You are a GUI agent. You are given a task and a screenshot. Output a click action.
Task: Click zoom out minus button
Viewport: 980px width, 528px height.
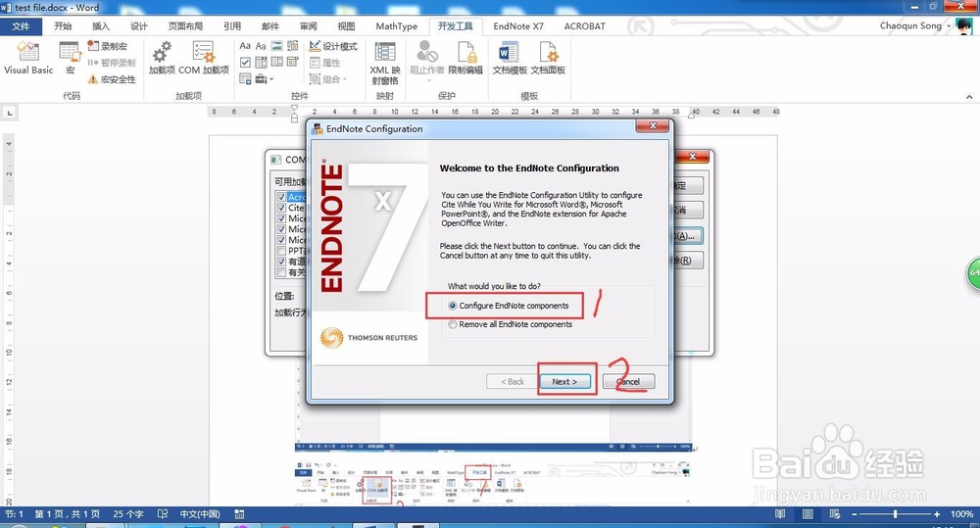click(x=855, y=514)
